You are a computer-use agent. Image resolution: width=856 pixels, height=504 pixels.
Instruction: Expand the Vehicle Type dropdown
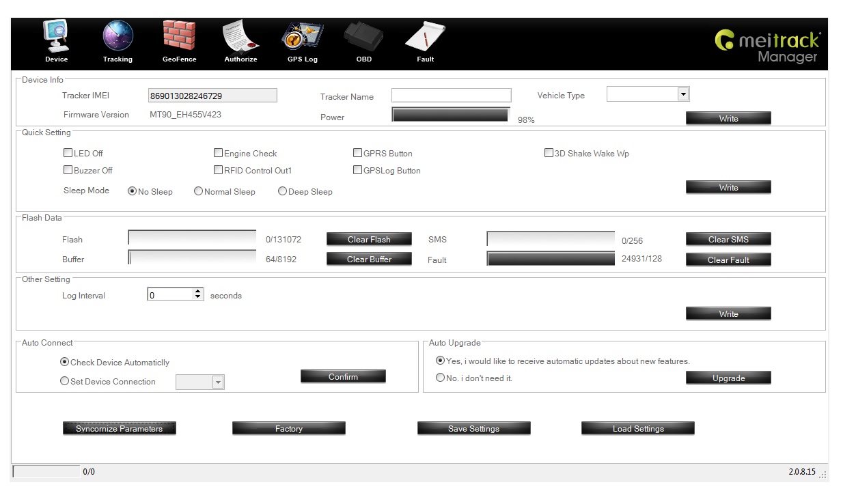(682, 94)
